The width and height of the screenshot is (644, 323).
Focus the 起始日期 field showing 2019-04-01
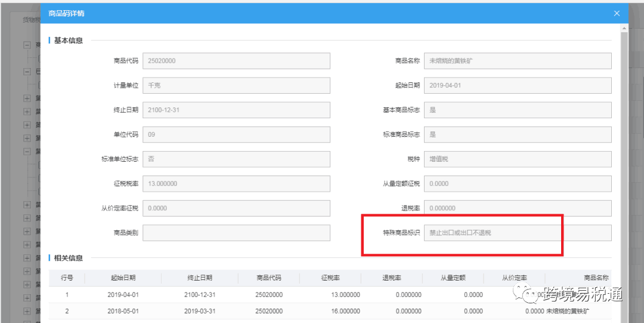coord(518,85)
